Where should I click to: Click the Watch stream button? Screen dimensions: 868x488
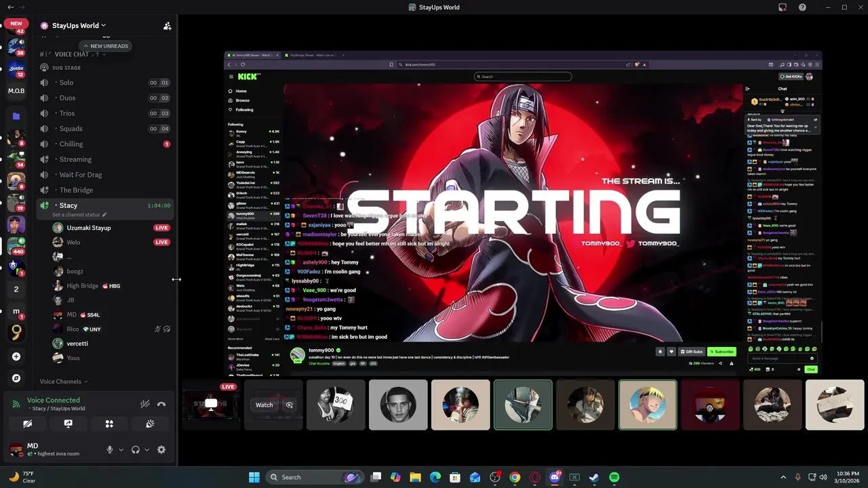click(x=264, y=405)
